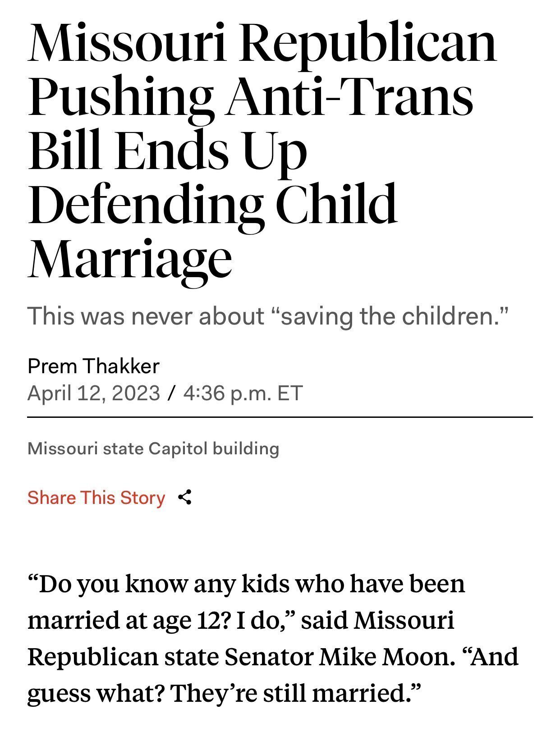Click the sentence "They're still married."
The height and width of the screenshot is (732, 560).
coord(295,693)
